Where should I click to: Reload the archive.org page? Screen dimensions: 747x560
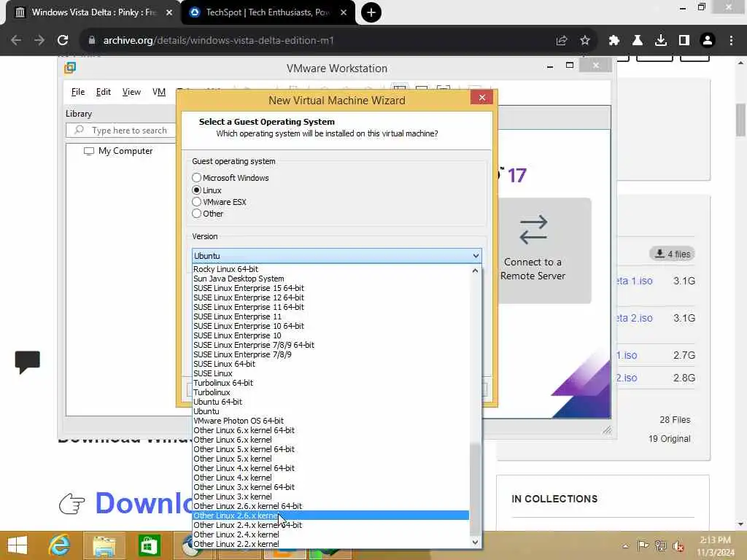[63, 41]
